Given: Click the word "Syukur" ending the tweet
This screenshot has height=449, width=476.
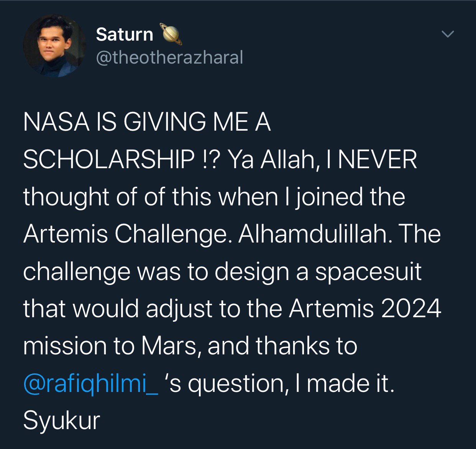Looking at the screenshot, I should (x=61, y=421).
